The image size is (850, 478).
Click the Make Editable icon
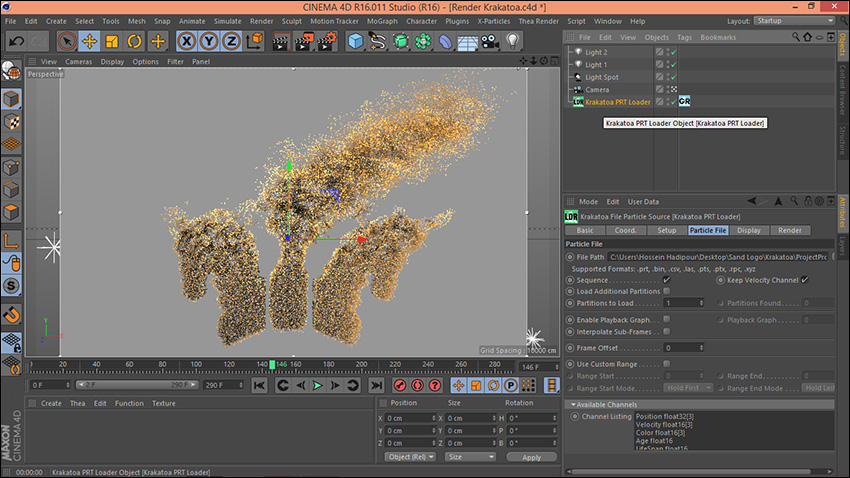[x=11, y=71]
